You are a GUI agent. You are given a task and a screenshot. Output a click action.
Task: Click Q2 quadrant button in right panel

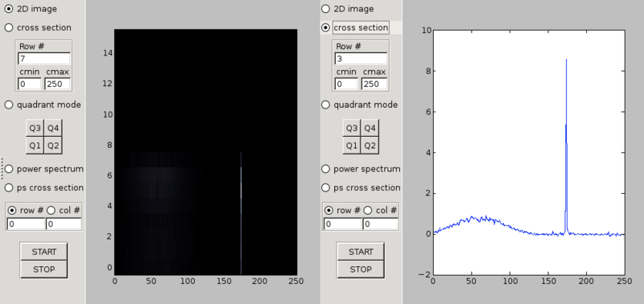pyautogui.click(x=369, y=146)
